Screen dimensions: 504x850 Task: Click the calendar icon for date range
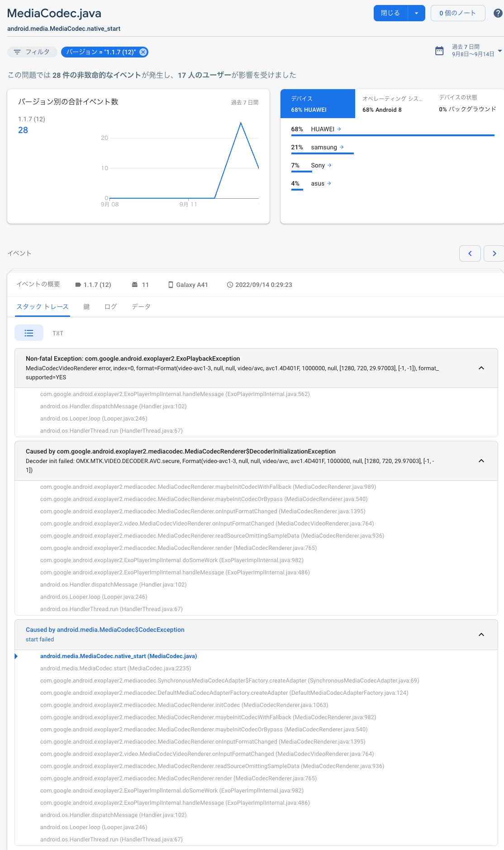point(439,51)
